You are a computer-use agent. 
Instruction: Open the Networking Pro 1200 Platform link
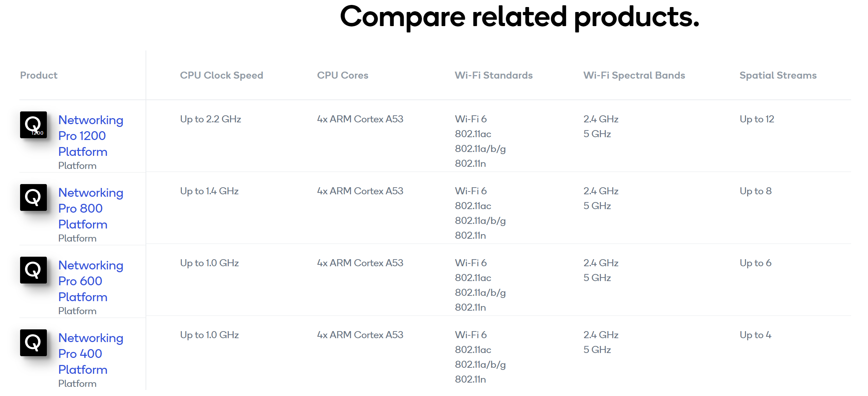[91, 136]
